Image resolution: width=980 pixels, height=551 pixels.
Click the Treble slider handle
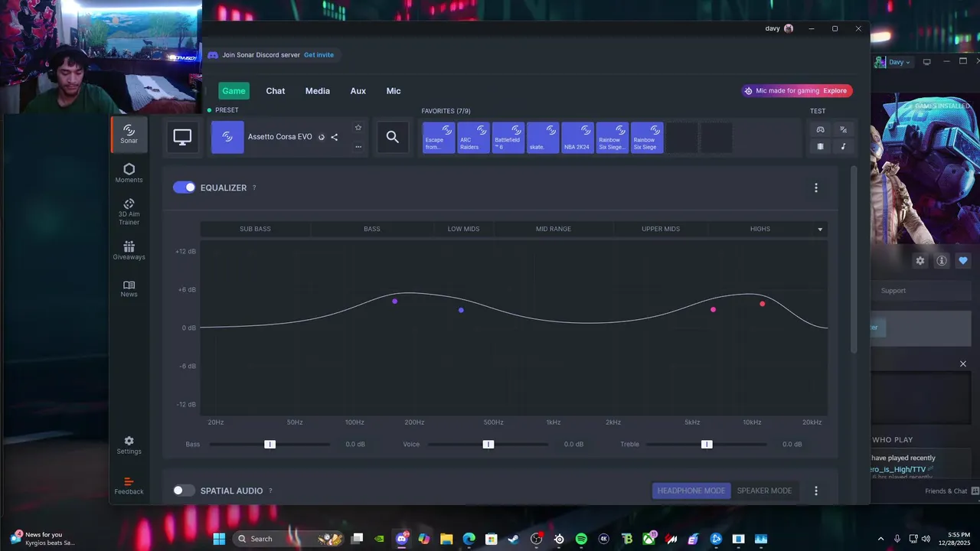707,445
